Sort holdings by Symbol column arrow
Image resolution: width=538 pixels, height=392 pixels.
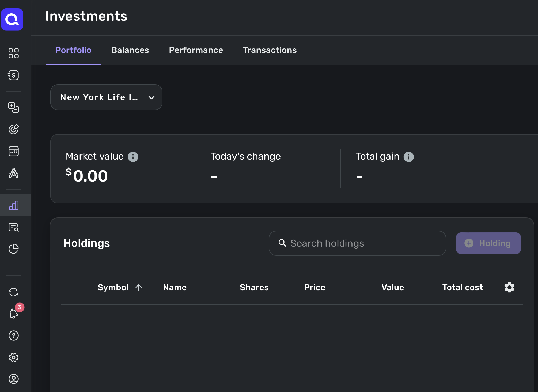139,287
